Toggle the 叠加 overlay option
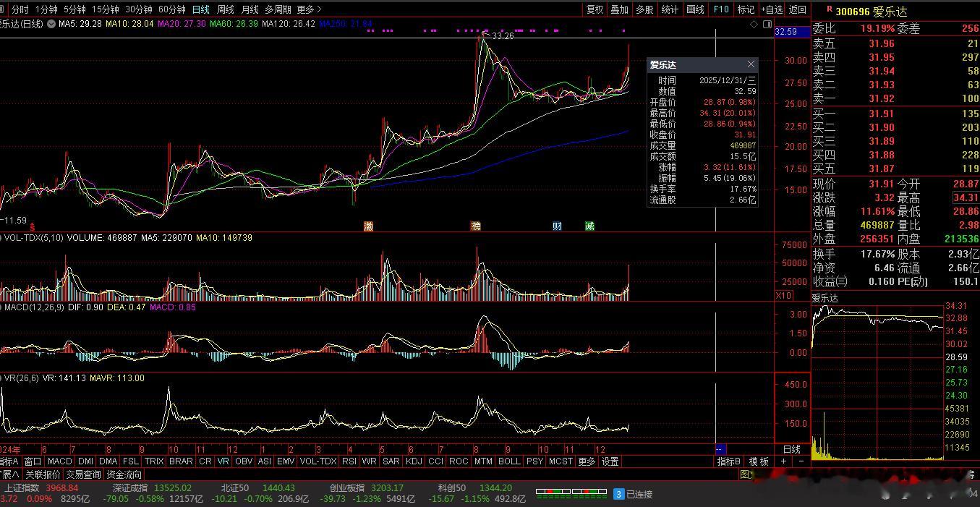This screenshot has height=507, width=980. click(x=619, y=9)
